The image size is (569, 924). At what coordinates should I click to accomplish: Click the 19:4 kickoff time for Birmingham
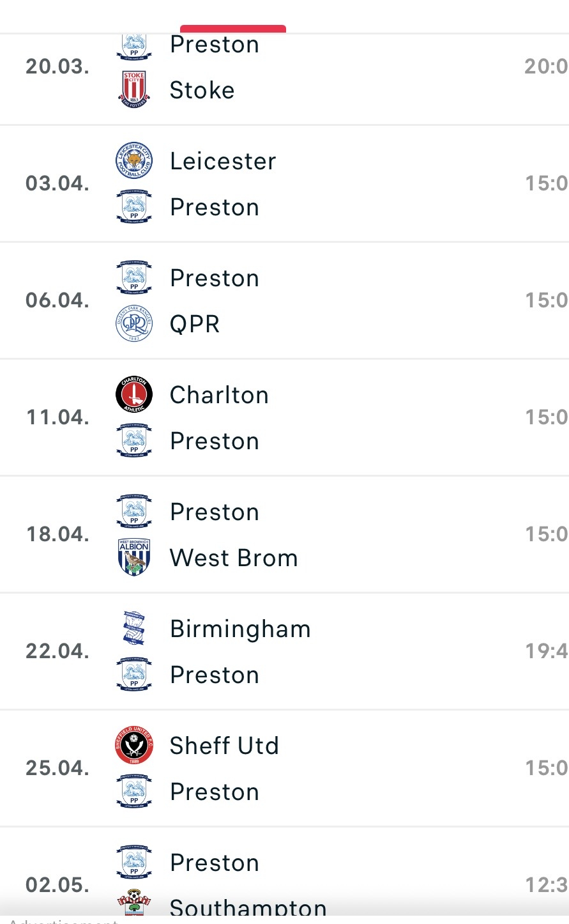546,651
